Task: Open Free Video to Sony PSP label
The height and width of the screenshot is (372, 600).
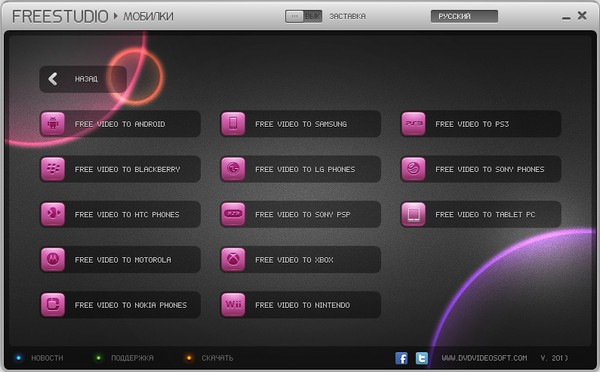Action: click(303, 214)
